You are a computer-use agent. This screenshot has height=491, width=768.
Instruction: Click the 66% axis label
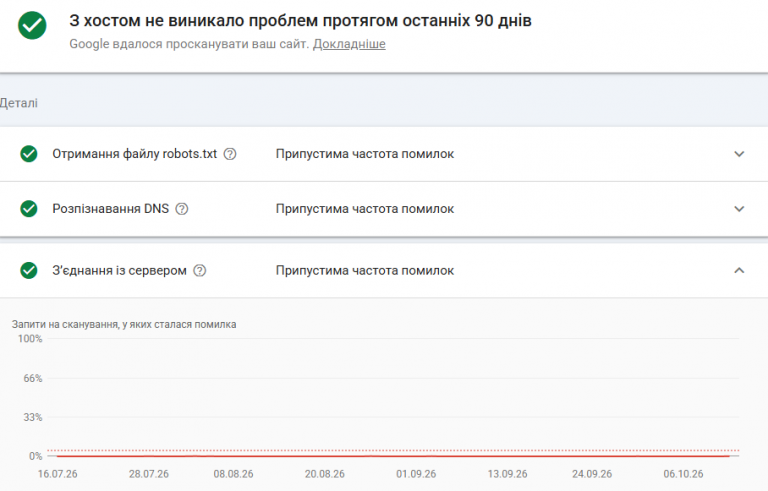[x=33, y=378]
